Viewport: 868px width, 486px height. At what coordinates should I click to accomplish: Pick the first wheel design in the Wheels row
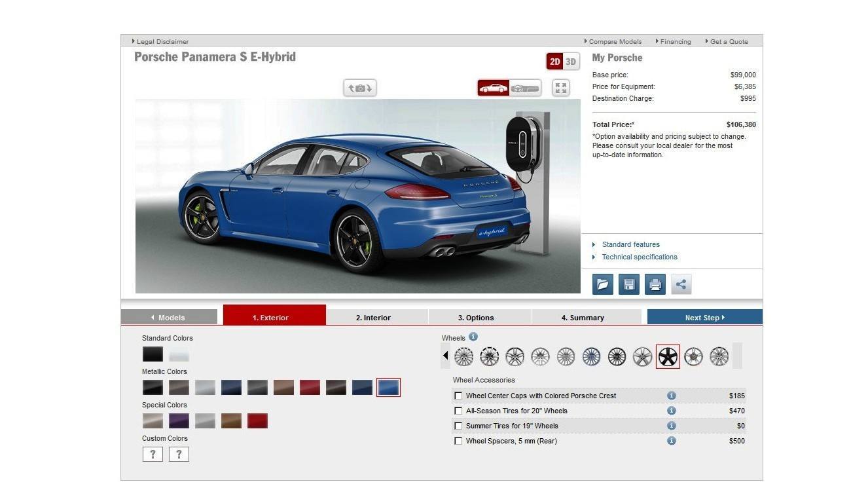click(463, 356)
